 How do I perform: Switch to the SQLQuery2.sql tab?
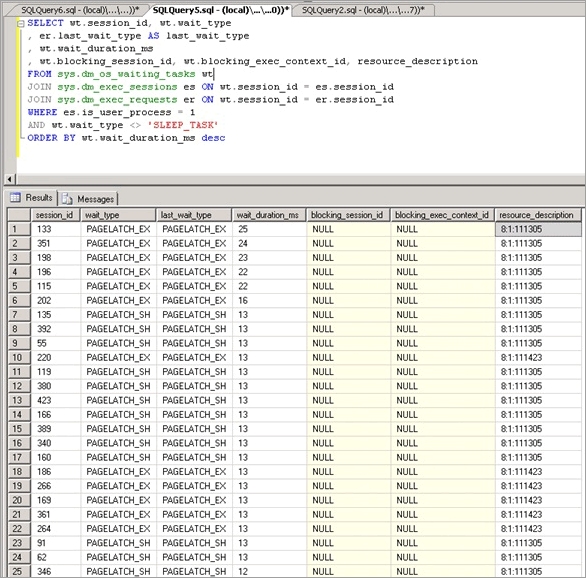363,10
